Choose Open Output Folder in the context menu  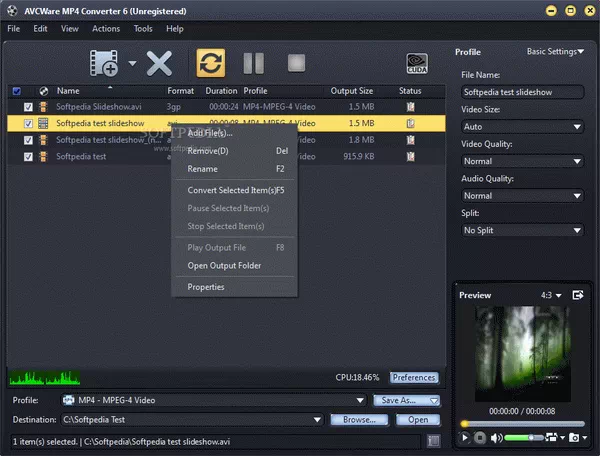point(234,265)
